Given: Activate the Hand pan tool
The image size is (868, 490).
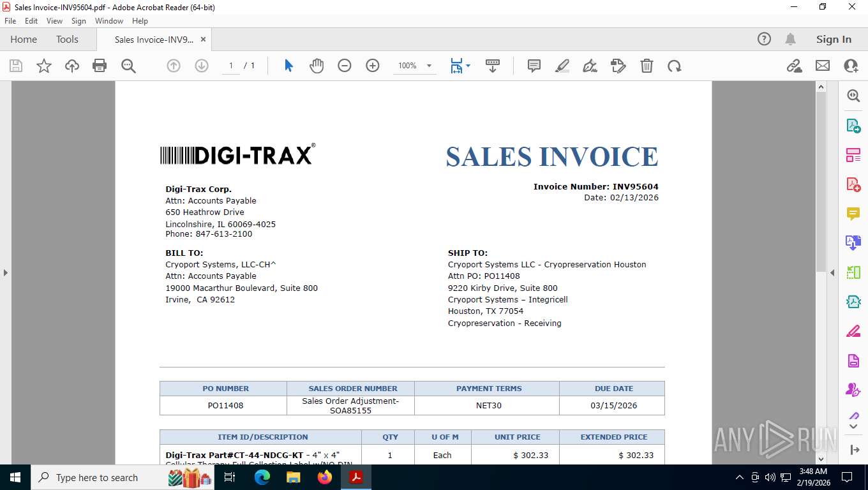Looking at the screenshot, I should point(317,66).
